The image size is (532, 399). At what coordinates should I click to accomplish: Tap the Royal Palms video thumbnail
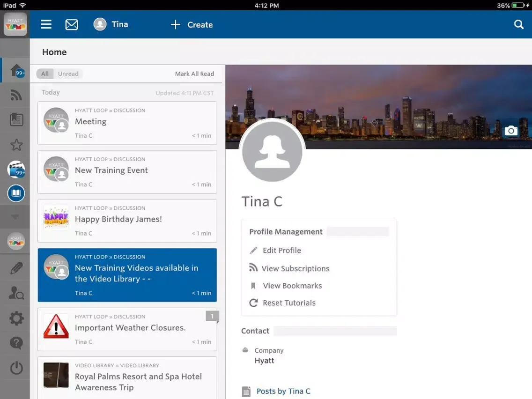[56, 375]
